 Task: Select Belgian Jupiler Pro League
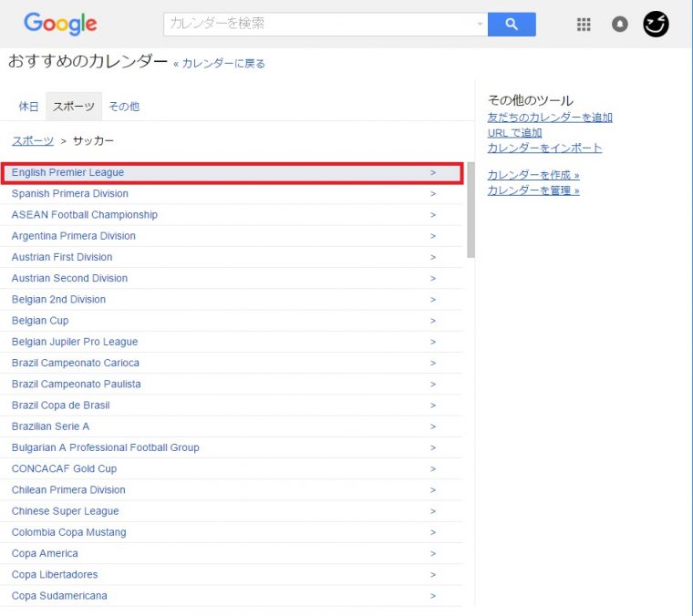pos(232,343)
